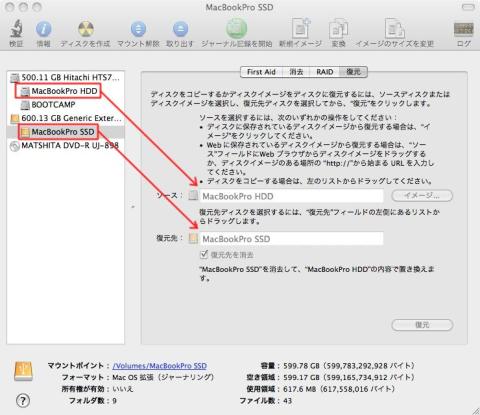
Task: Click the large orange drive icon at bottom
Action: (23, 371)
